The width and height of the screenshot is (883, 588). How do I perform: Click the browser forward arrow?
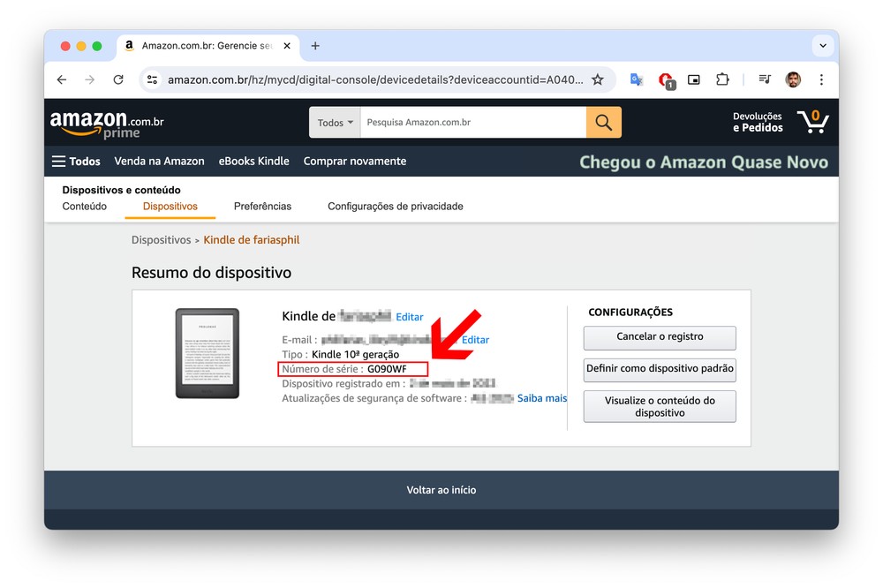(x=89, y=80)
